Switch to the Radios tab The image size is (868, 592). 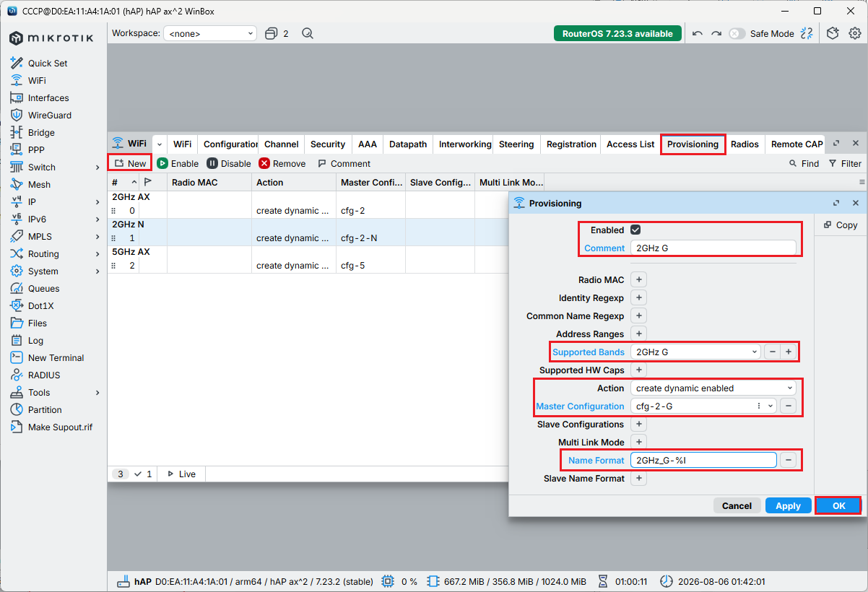[x=745, y=144]
